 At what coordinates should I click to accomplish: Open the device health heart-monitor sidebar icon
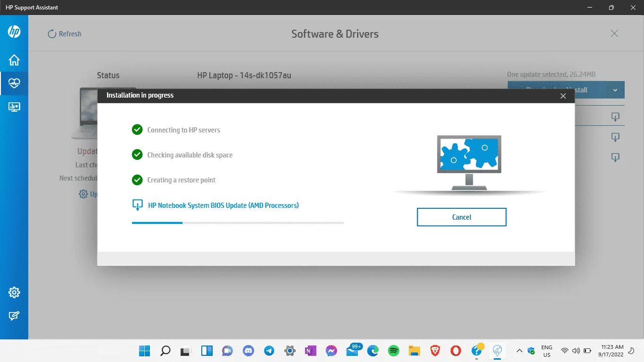click(x=14, y=83)
